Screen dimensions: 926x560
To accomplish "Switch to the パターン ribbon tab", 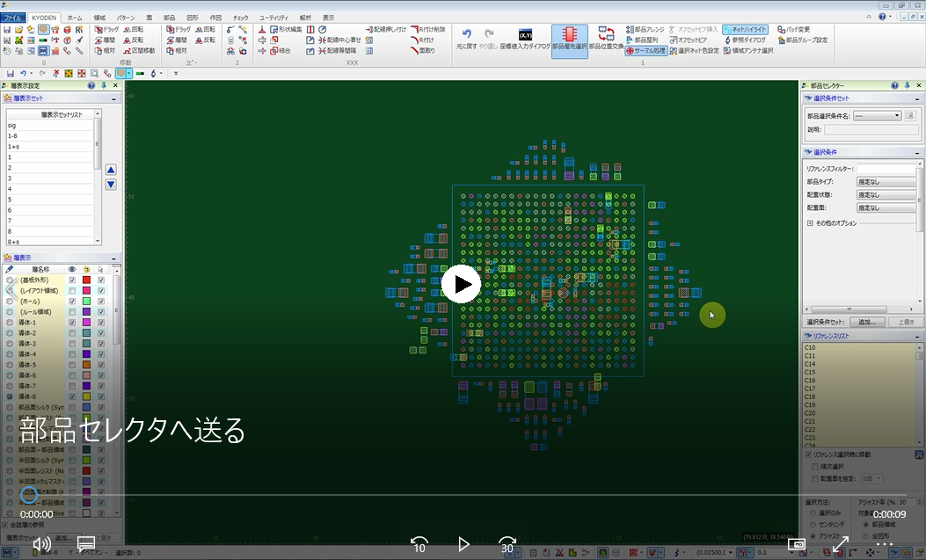I will tap(126, 18).
